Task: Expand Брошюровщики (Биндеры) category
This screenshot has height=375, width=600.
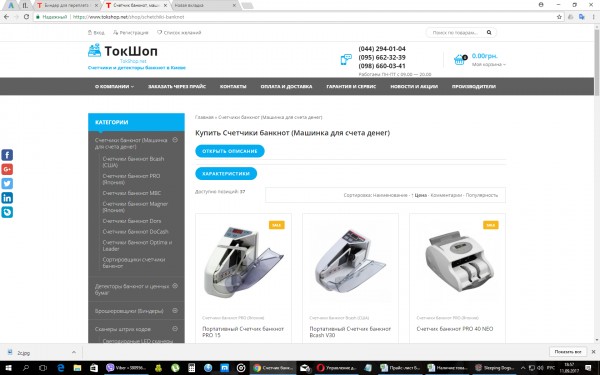Action: (x=175, y=310)
